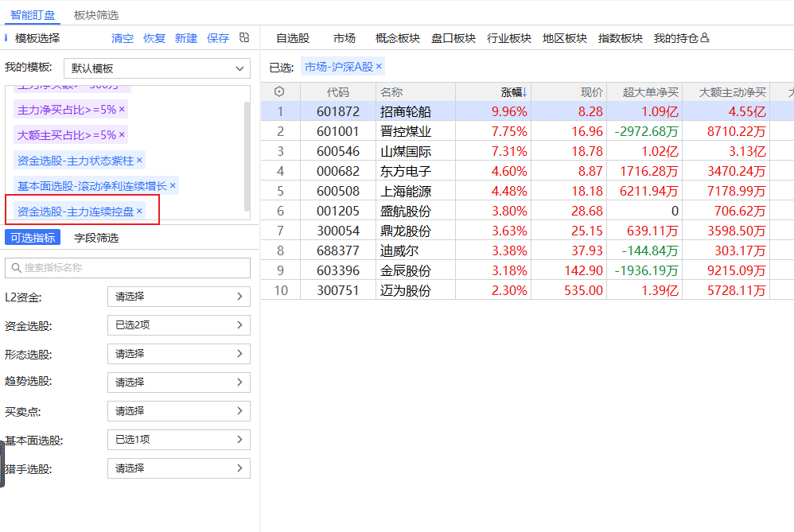Open the 行业板块 category
Screen dimensions: 794x532
(x=509, y=38)
